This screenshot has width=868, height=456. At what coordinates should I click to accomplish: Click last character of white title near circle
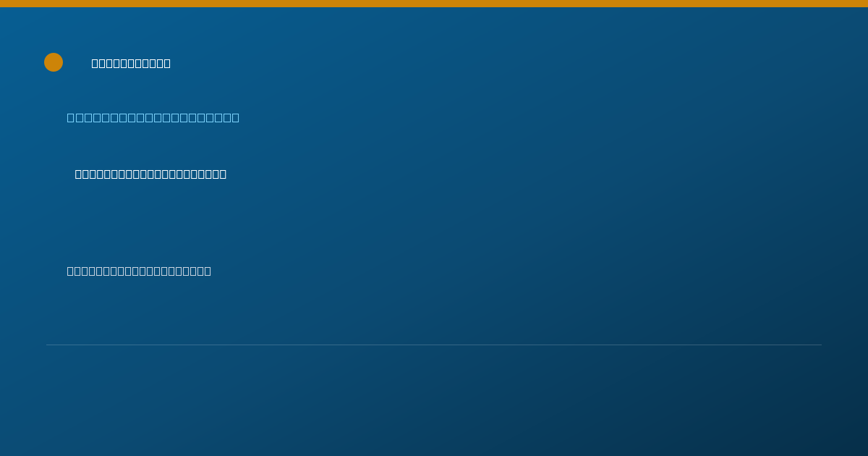[167, 64]
